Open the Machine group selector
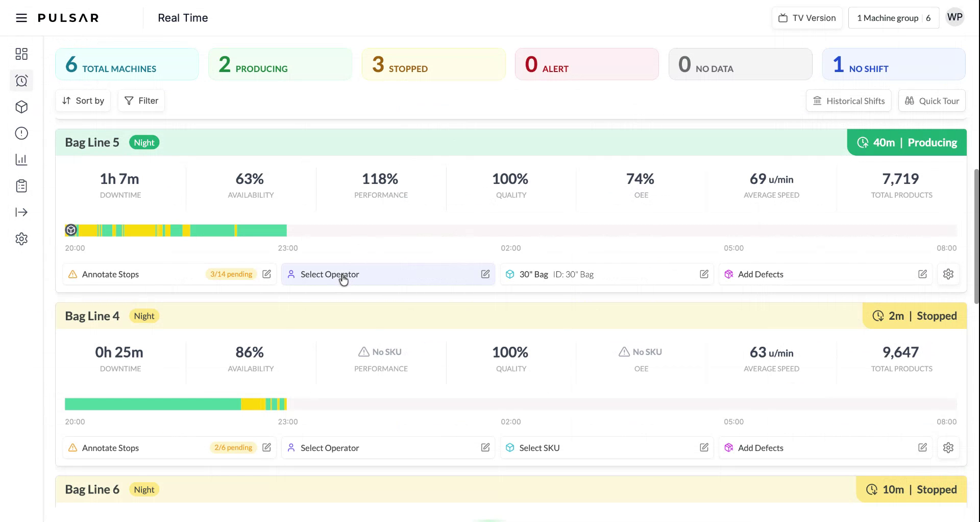The image size is (980, 522). pyautogui.click(x=893, y=18)
